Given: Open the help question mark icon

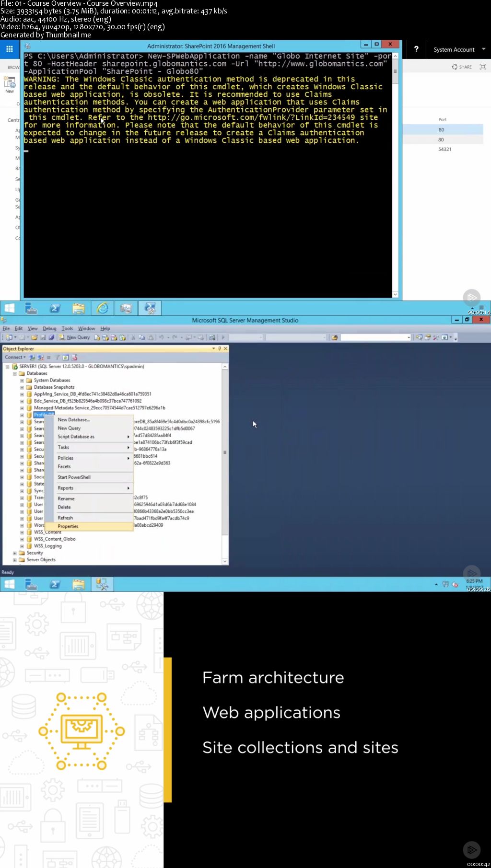Looking at the screenshot, I should 416,49.
